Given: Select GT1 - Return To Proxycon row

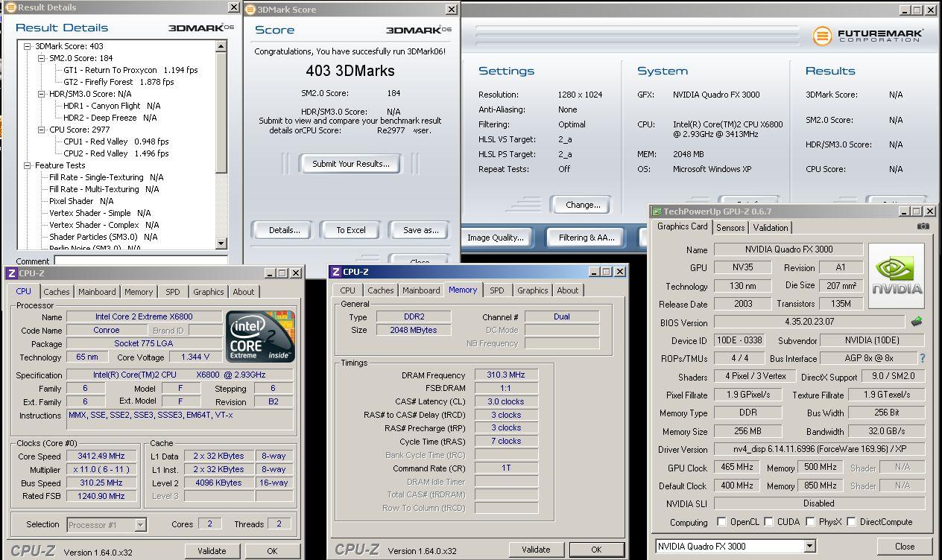Looking at the screenshot, I should point(130,70).
